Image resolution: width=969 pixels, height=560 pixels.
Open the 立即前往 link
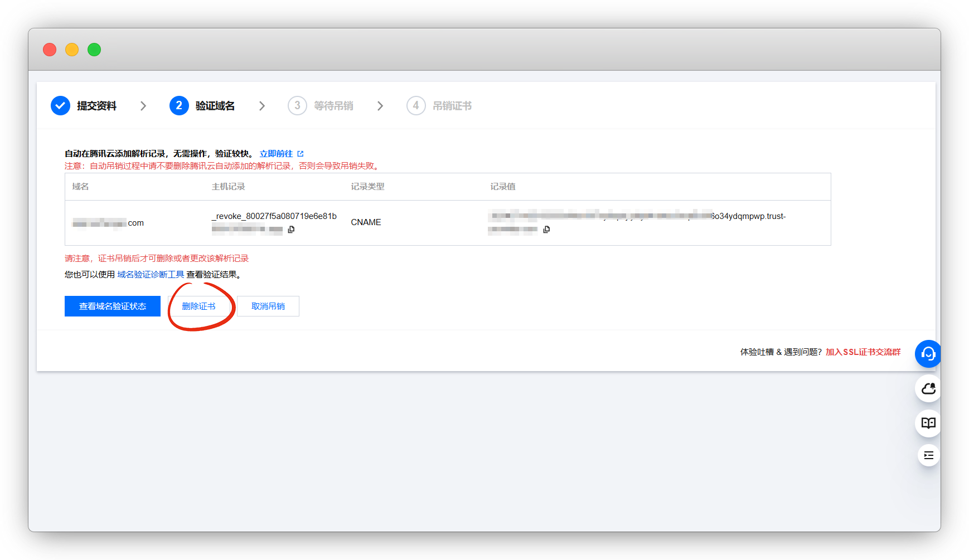[x=276, y=154]
